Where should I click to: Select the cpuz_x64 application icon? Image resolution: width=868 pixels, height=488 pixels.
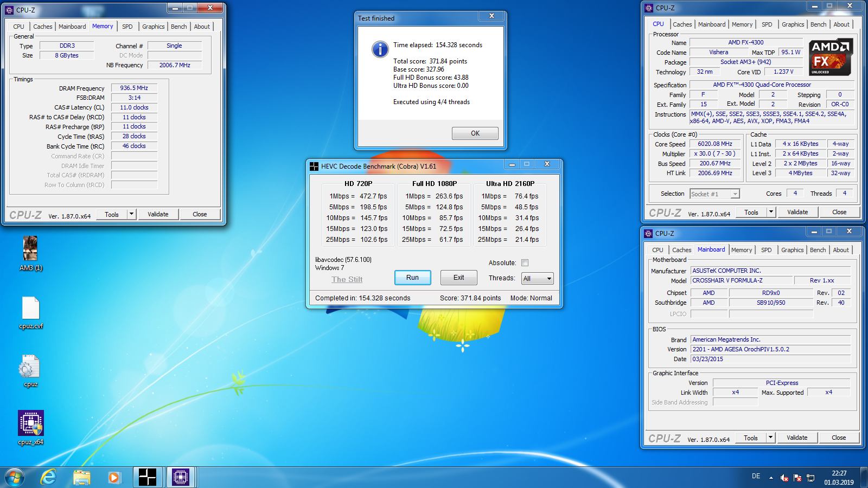[30, 427]
